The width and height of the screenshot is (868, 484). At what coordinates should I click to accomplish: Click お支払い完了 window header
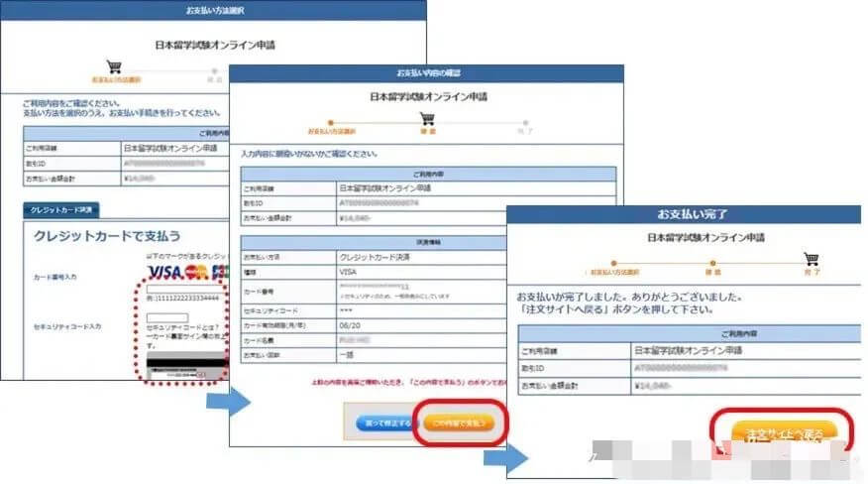(x=684, y=214)
